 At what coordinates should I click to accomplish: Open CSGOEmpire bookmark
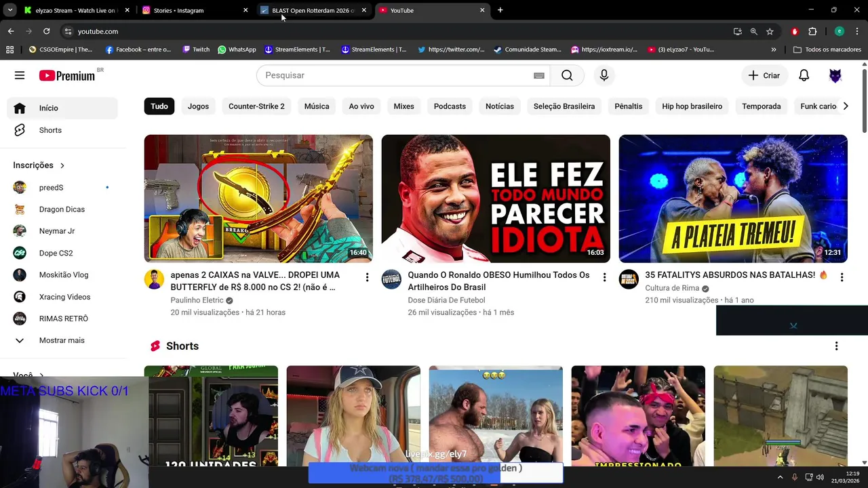point(60,49)
